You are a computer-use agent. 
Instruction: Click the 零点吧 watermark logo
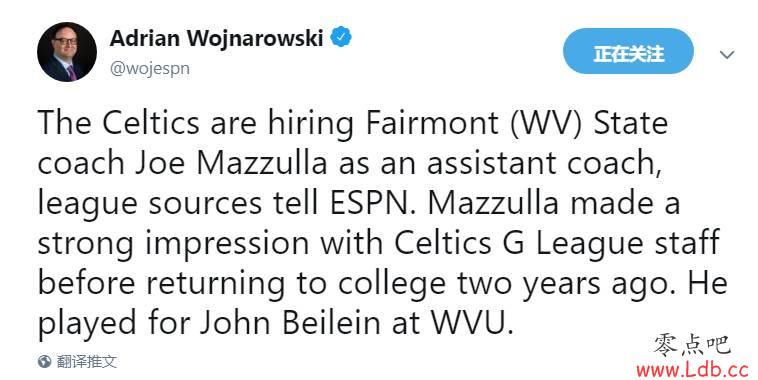pyautogui.click(x=692, y=345)
